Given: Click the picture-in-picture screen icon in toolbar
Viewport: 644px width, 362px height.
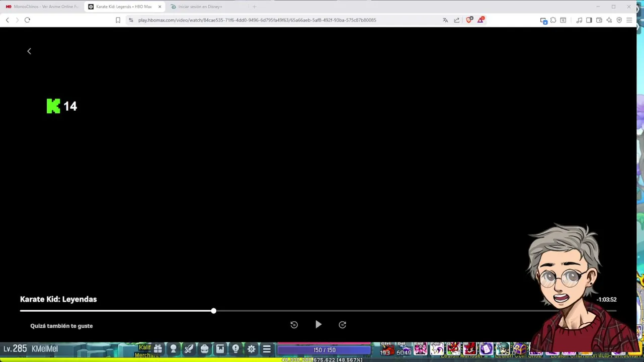Looking at the screenshot, I should coord(543,20).
